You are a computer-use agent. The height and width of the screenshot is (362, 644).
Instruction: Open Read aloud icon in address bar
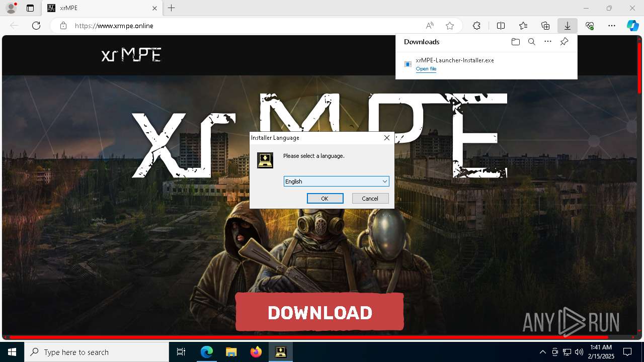point(430,26)
